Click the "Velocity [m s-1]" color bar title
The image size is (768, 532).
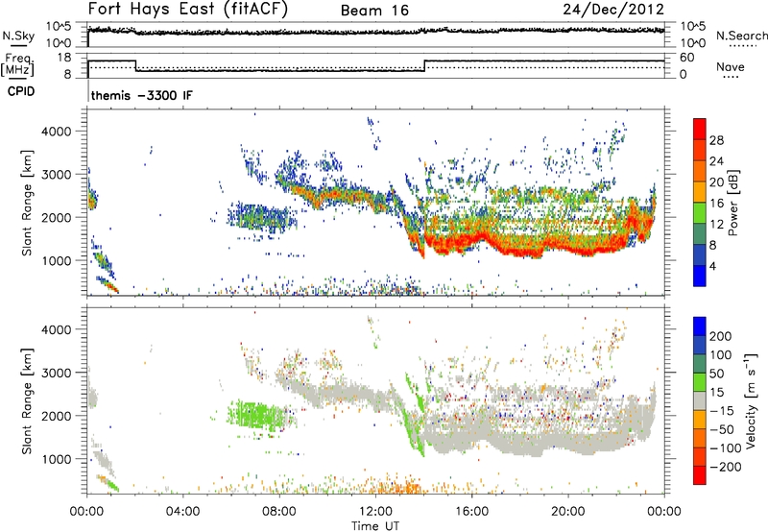(x=750, y=400)
